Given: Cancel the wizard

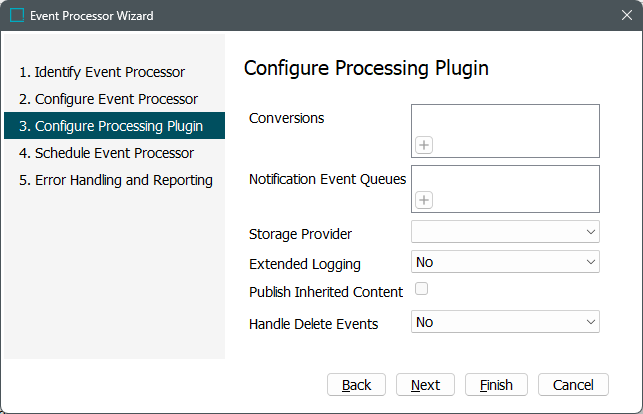Looking at the screenshot, I should click(573, 385).
